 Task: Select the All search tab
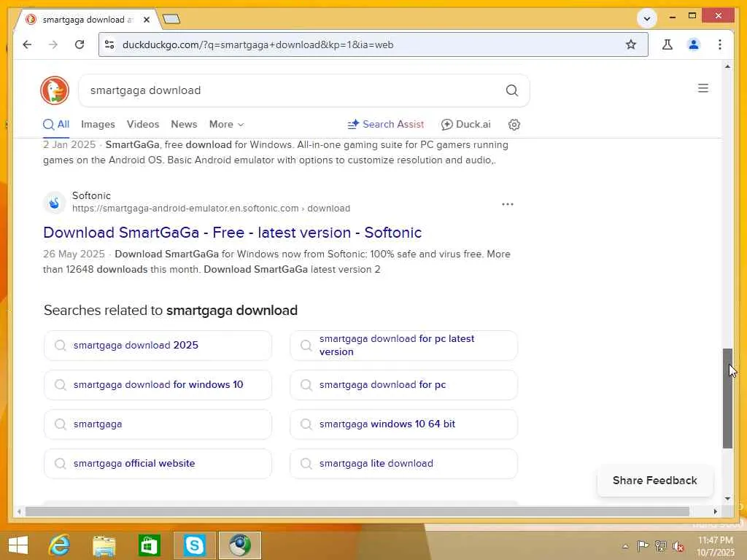point(56,124)
